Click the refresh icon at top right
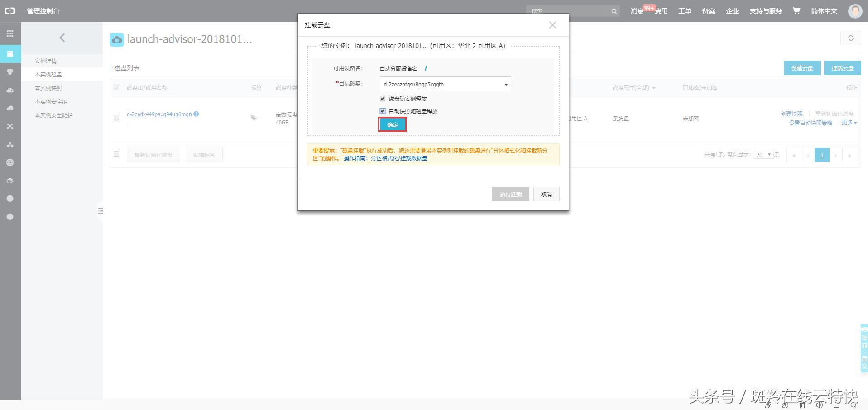The image size is (868, 410). click(851, 38)
